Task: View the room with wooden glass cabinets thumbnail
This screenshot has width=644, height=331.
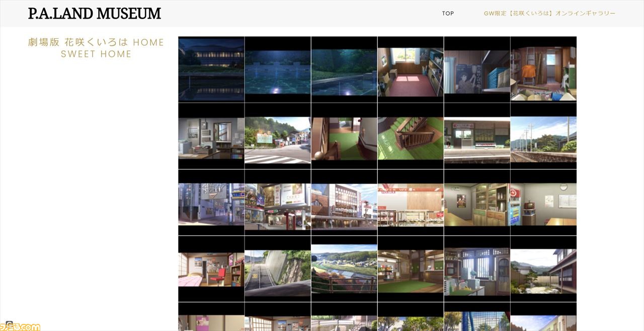Action: [477, 202]
